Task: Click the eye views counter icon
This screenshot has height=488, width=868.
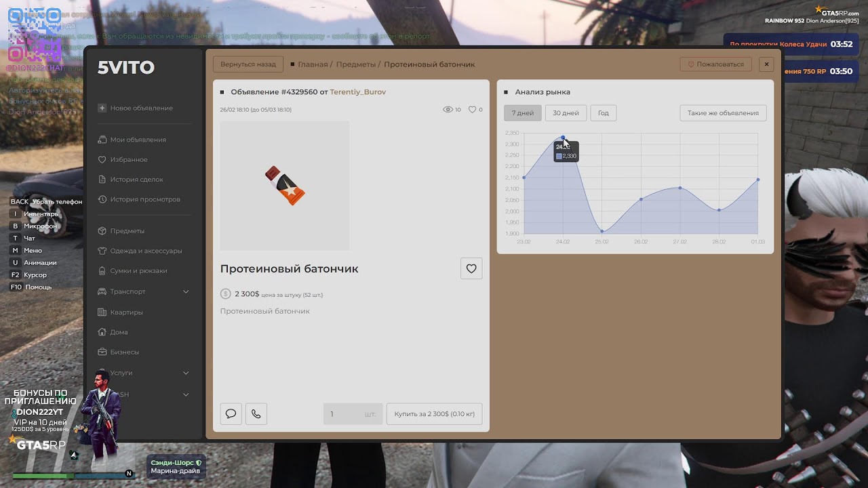Action: (x=448, y=109)
